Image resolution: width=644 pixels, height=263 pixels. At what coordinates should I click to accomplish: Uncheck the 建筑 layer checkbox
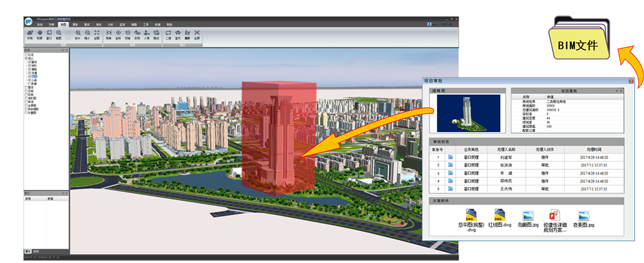click(x=29, y=62)
